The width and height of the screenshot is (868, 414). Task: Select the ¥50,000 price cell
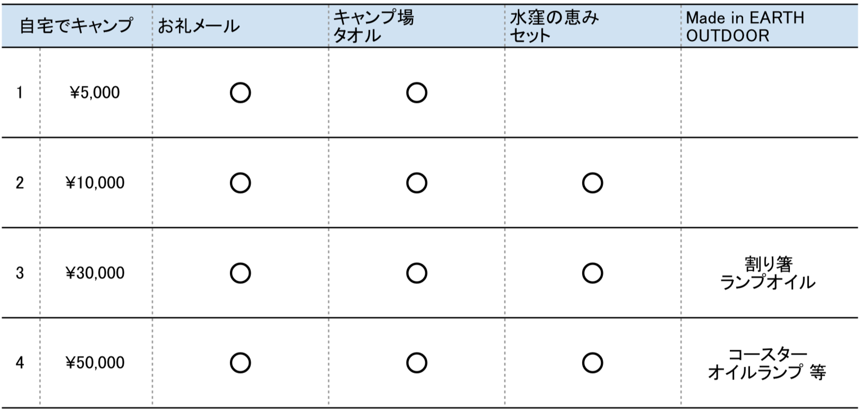(x=95, y=363)
